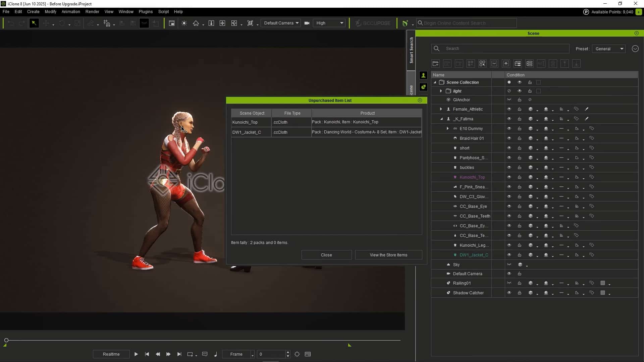This screenshot has height=362, width=644.
Task: Activate the scene lighting icon in the toolbar
Action: pos(184,23)
